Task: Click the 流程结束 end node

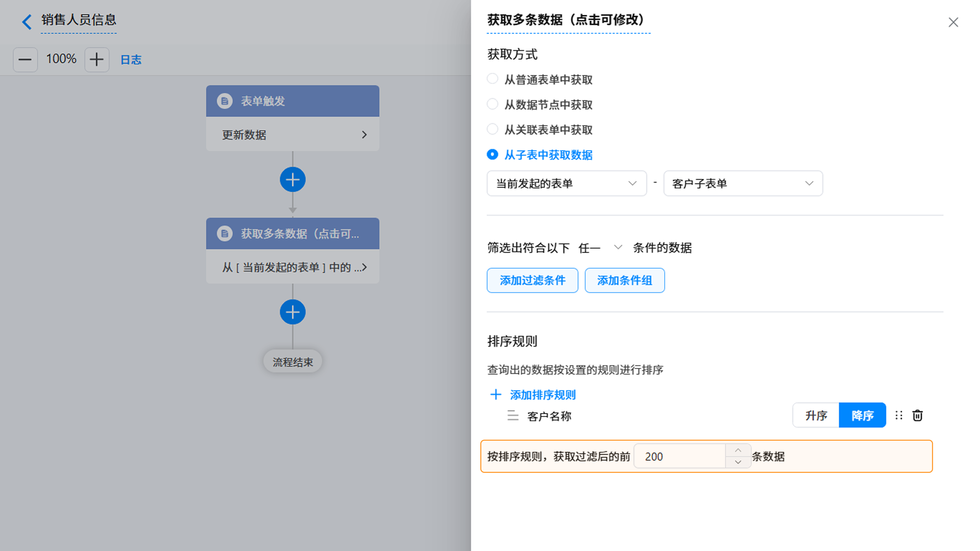Action: 292,362
